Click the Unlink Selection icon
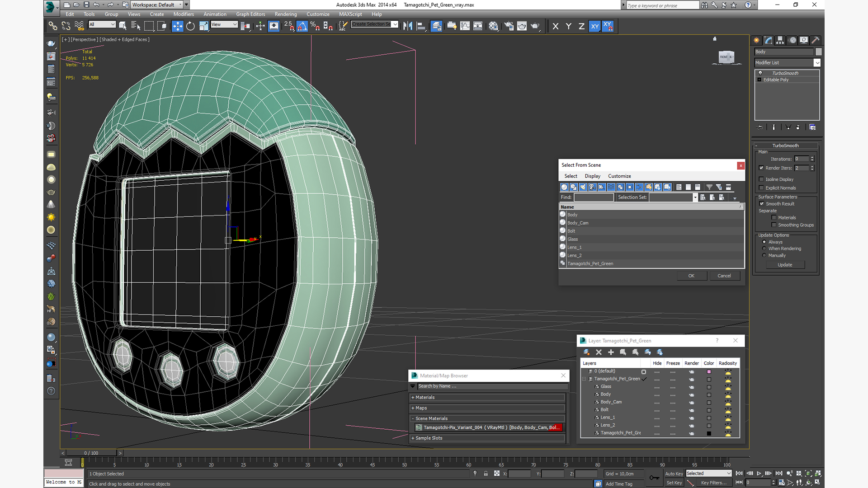This screenshot has height=488, width=868. click(x=66, y=26)
